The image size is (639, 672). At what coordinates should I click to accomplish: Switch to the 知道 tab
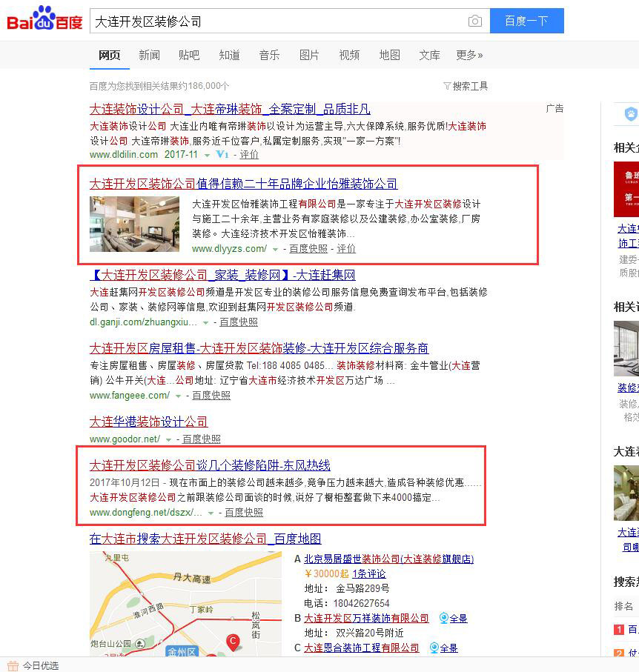[230, 56]
